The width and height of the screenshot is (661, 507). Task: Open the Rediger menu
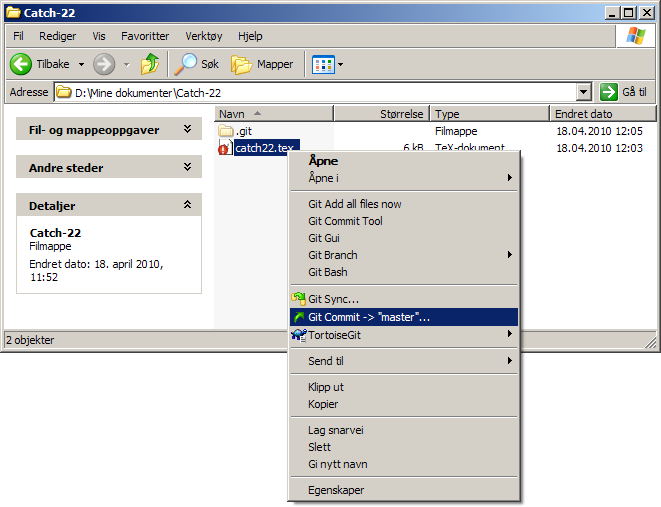58,36
